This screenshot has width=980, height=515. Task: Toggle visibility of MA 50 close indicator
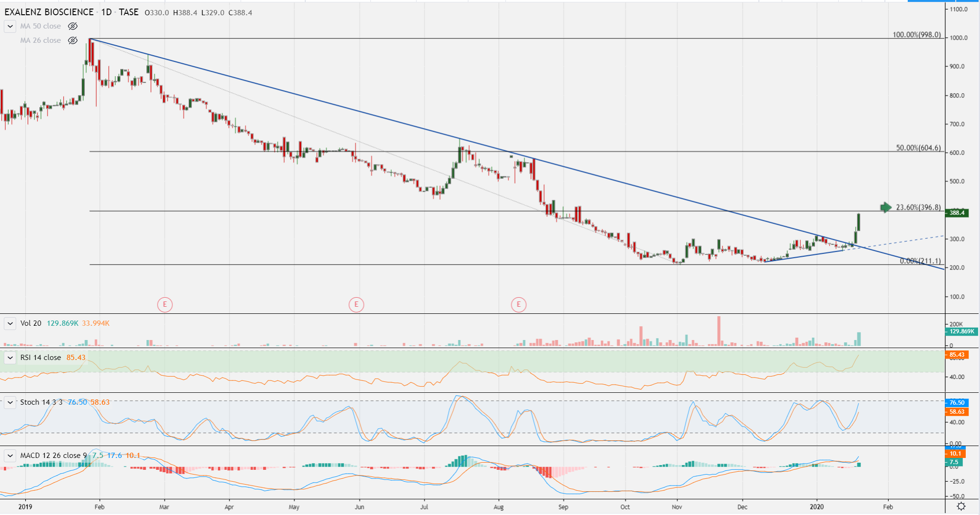pyautogui.click(x=73, y=26)
